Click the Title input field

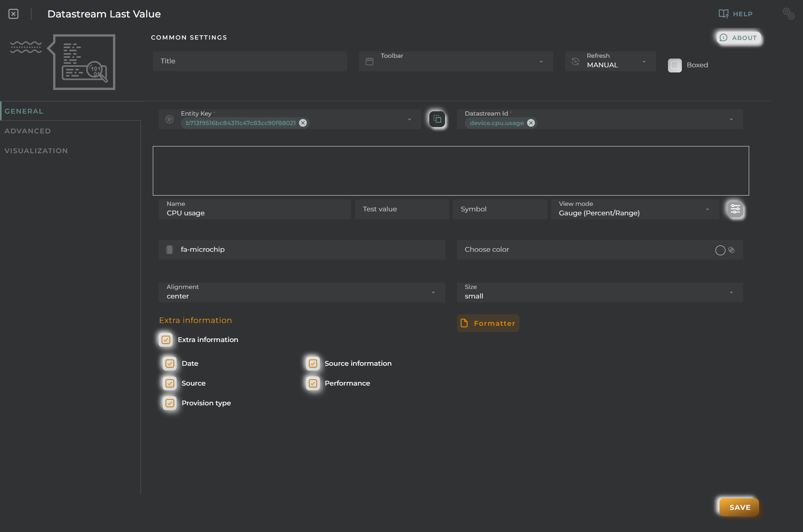250,61
